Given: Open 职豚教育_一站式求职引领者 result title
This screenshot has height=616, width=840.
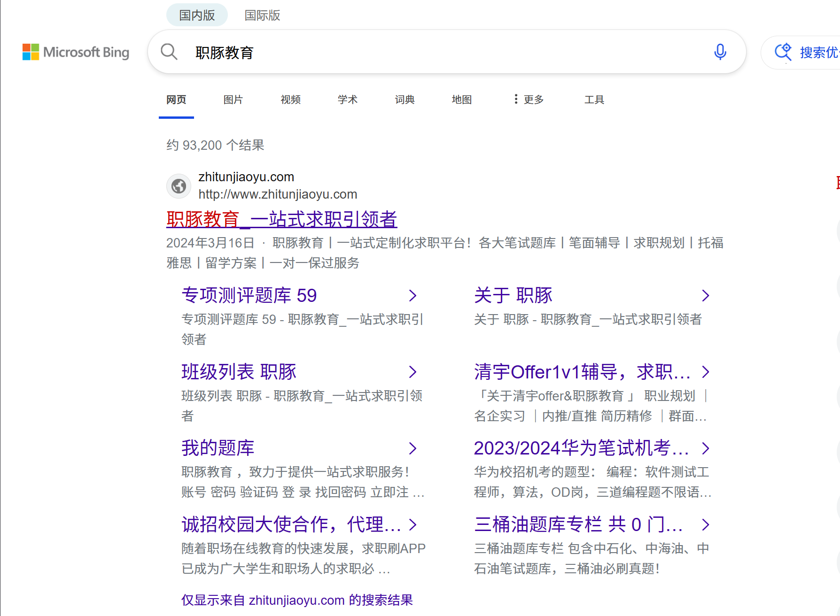Looking at the screenshot, I should click(282, 219).
